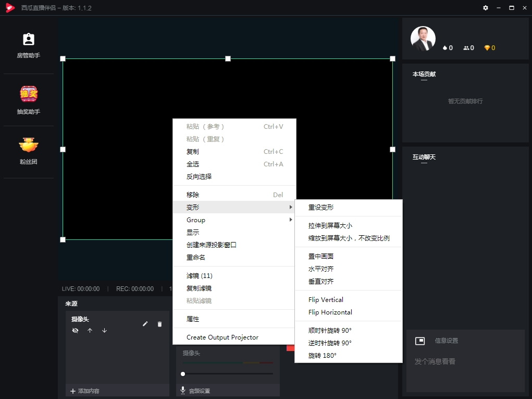Expand the 变形 submenu
The width and height of the screenshot is (532, 399).
pos(192,207)
